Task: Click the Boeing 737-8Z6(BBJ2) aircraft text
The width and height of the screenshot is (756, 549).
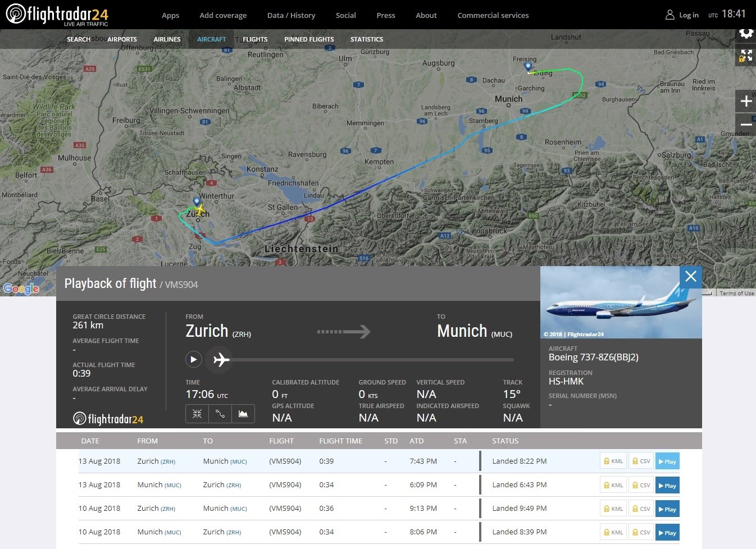Action: (594, 358)
